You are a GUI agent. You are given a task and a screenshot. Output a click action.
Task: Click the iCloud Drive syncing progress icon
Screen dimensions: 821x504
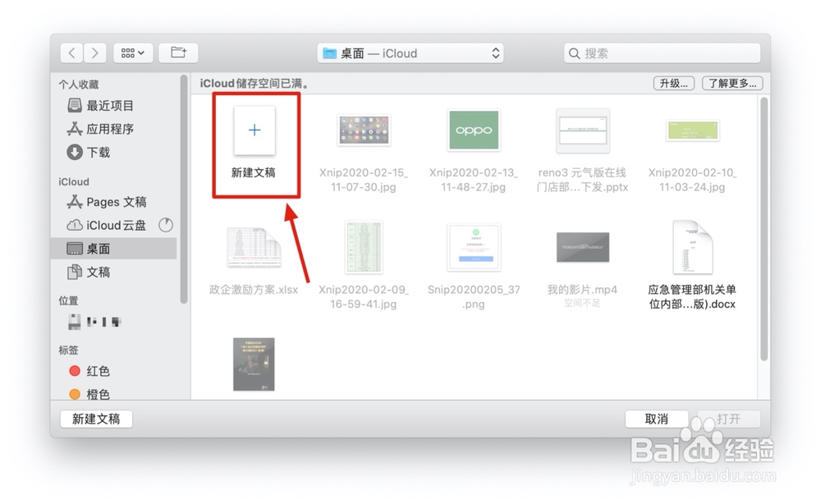(x=166, y=225)
